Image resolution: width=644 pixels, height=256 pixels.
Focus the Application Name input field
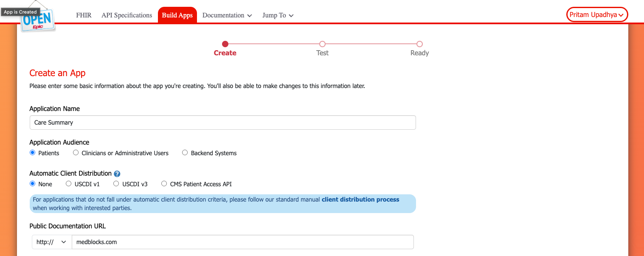pyautogui.click(x=222, y=122)
